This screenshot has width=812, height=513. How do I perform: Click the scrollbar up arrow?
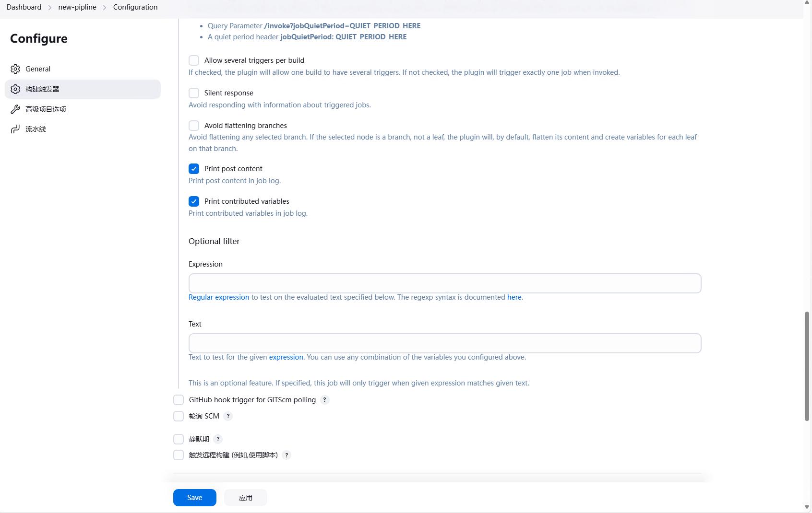tap(807, 3)
